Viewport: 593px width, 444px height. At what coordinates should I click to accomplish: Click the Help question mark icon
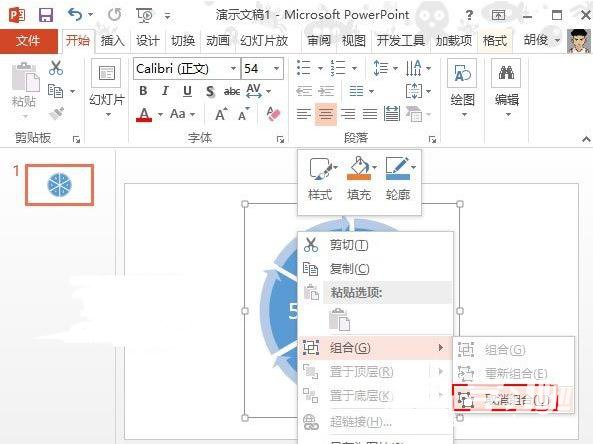[x=469, y=15]
